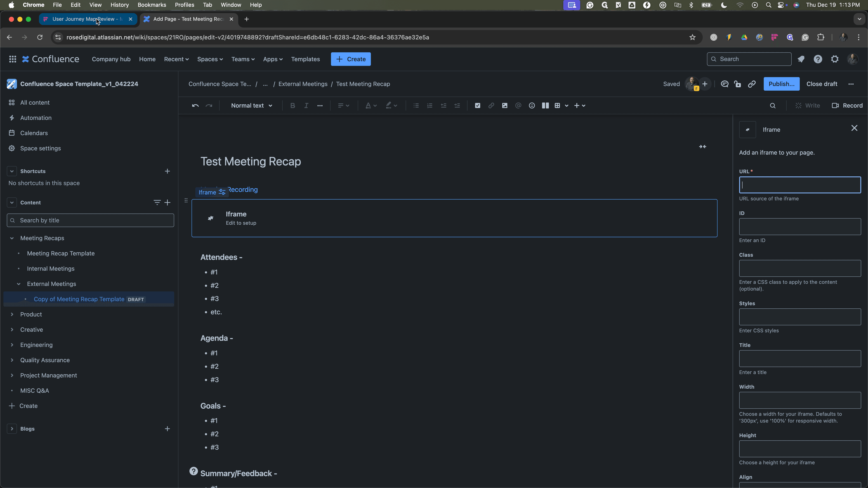Viewport: 868px width, 488px height.
Task: Insert an action item checkbox
Action: point(477,106)
